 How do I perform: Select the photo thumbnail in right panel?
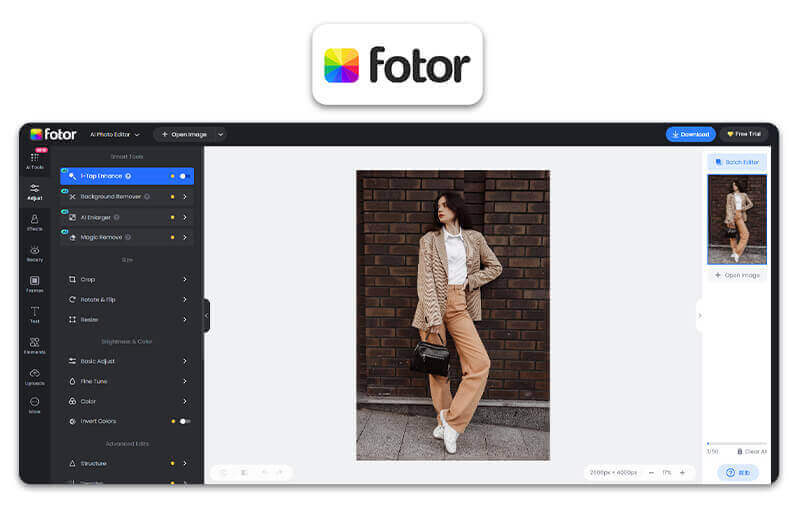point(737,219)
